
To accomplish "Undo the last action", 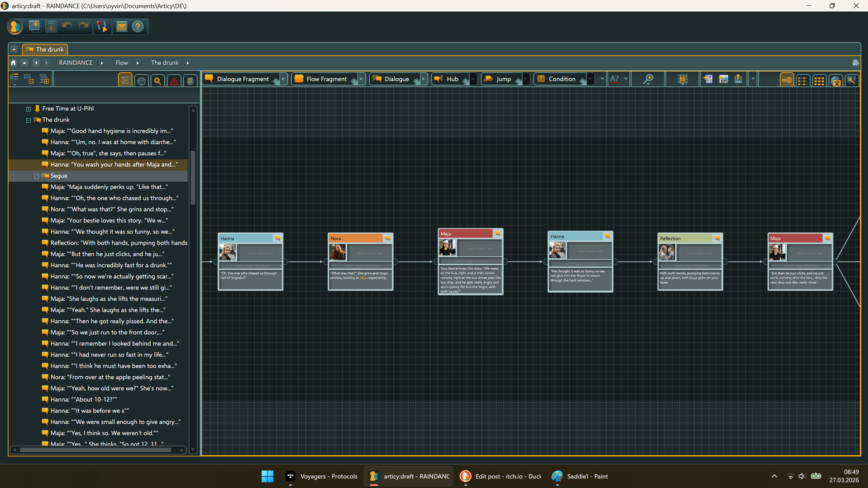I will [x=67, y=26].
